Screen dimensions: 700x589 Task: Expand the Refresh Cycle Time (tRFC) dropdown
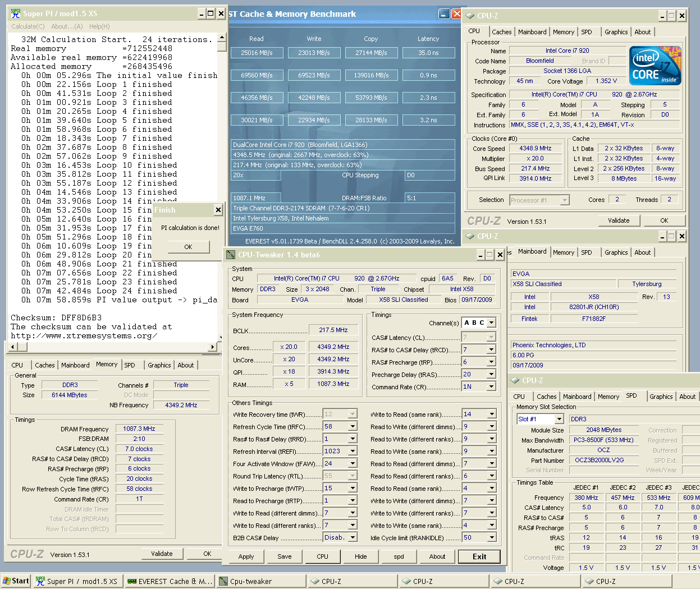[x=353, y=426]
